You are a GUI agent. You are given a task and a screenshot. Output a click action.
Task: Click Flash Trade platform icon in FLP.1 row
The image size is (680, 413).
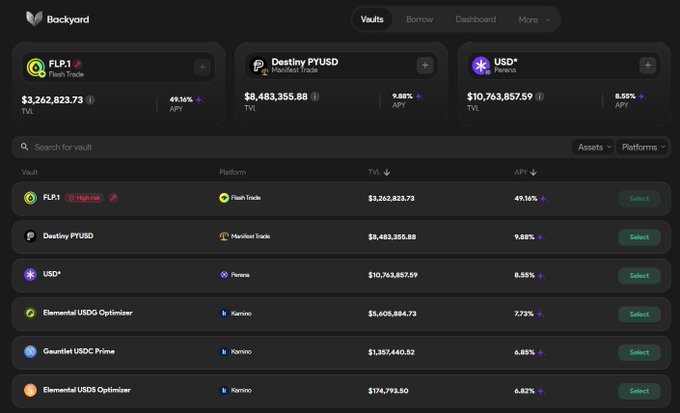(224, 198)
